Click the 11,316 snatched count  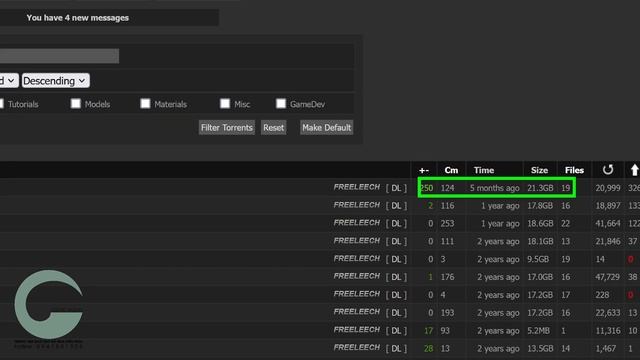(608, 331)
